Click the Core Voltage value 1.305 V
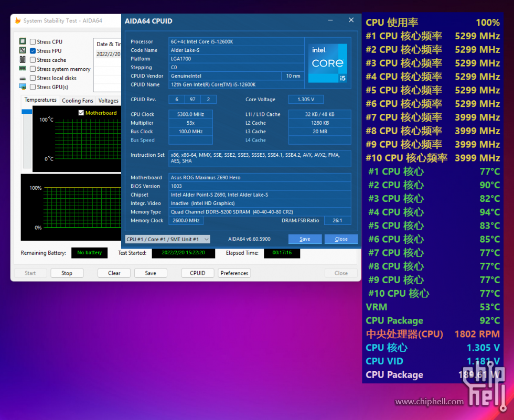This screenshot has height=420, width=514. (x=306, y=99)
